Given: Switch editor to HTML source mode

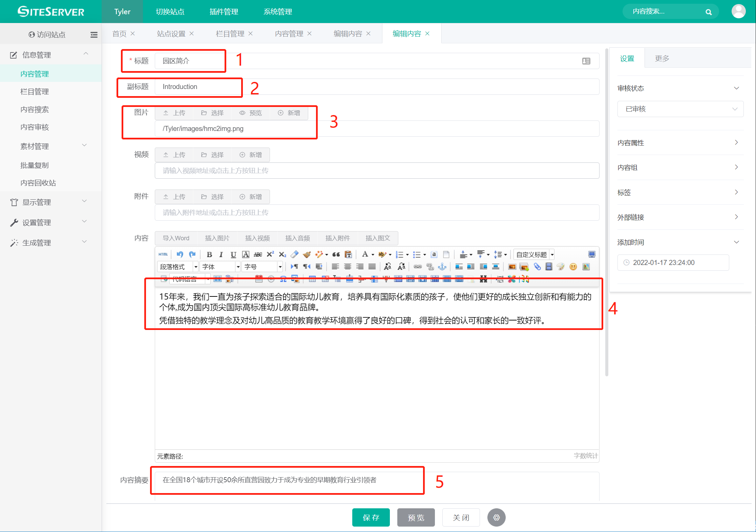Looking at the screenshot, I should coord(163,254).
